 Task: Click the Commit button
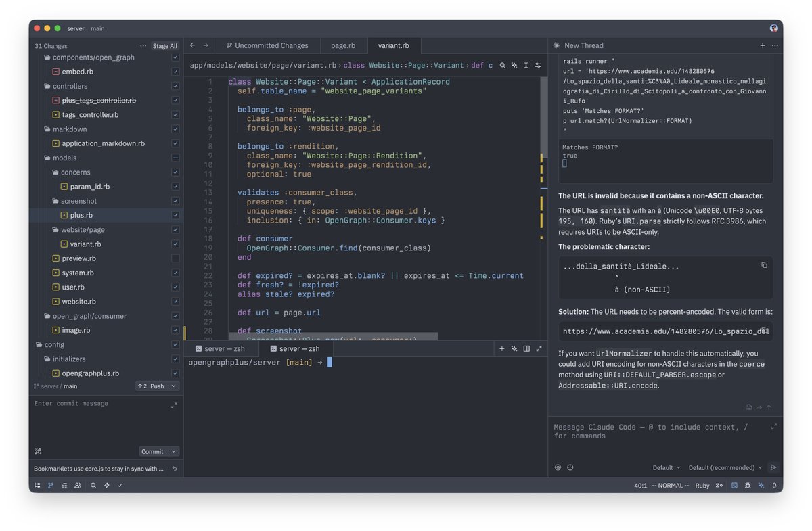[x=152, y=451]
